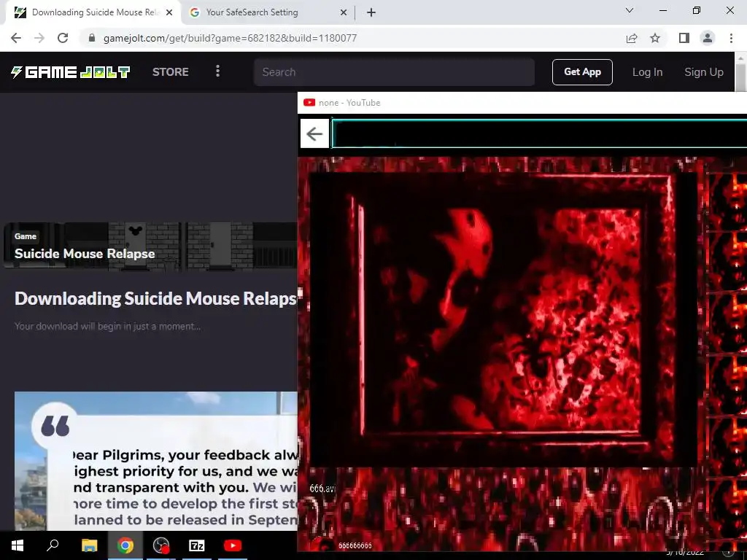Click Log In

coord(647,72)
